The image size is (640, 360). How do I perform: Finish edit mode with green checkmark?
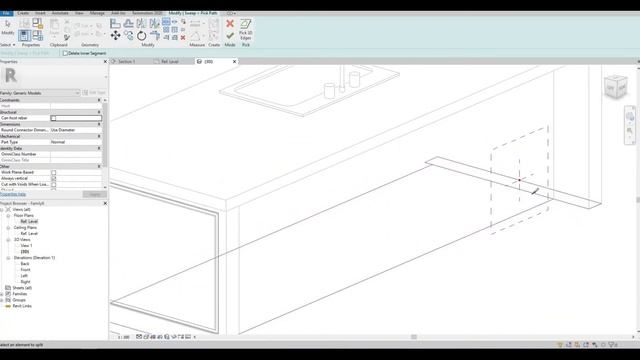click(230, 36)
